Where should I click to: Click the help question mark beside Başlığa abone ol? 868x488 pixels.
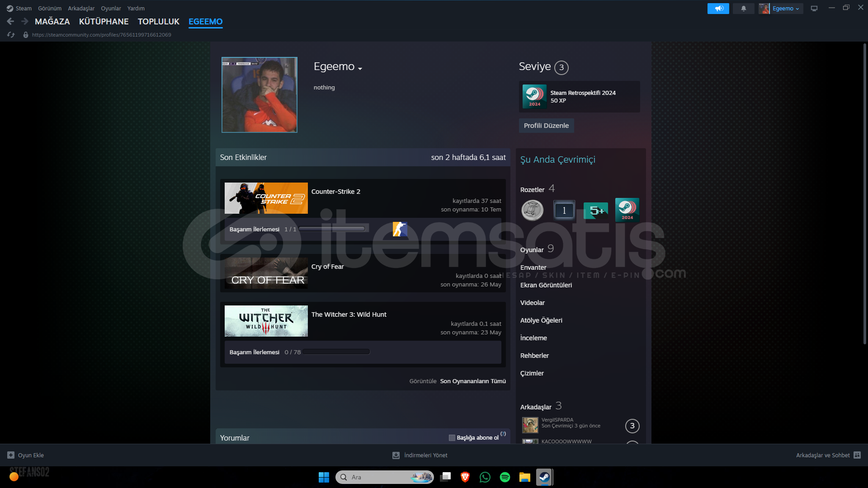503,434
